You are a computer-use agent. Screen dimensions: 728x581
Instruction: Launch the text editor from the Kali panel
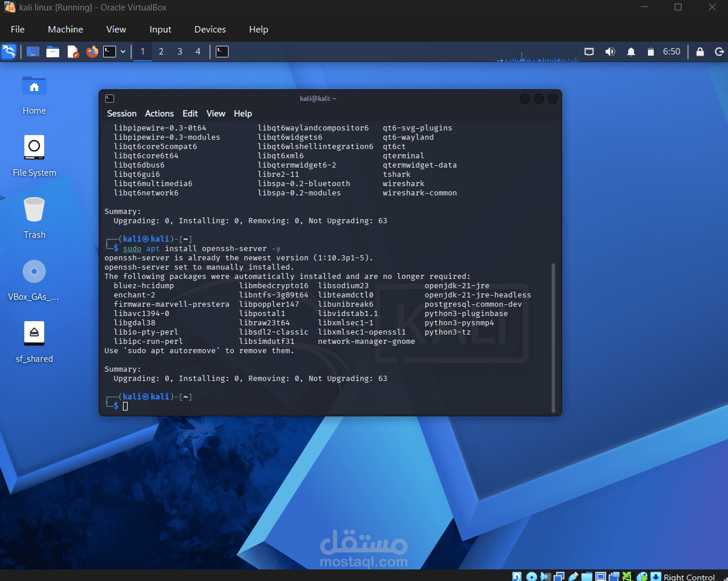point(73,52)
